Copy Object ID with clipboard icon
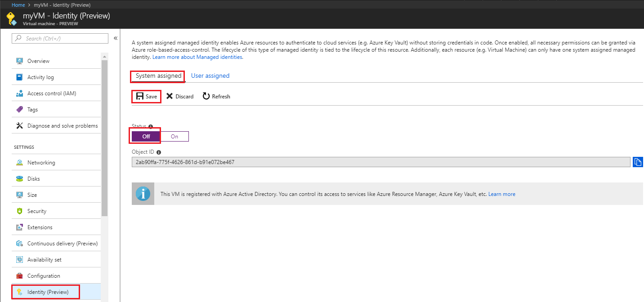The image size is (644, 302). click(637, 162)
